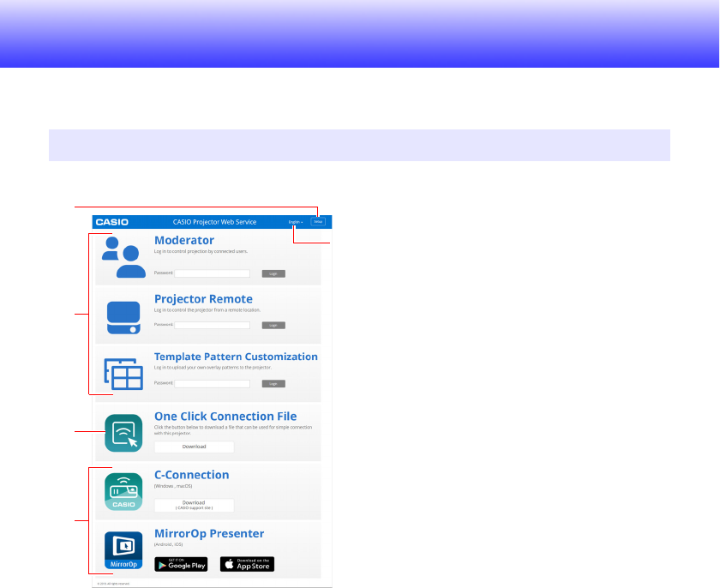Open the One Click Connection File heading
Image resolution: width=720 pixels, height=588 pixels.
[x=225, y=417]
